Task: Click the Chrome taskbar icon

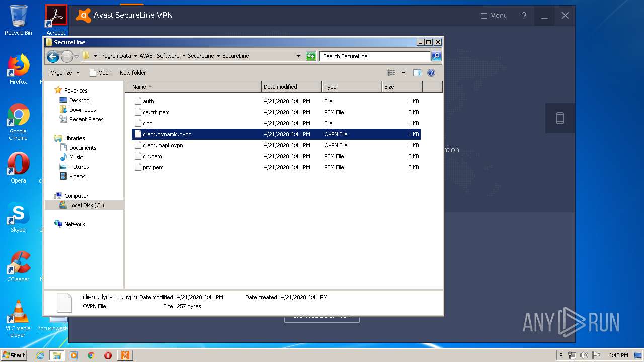Action: point(91,355)
